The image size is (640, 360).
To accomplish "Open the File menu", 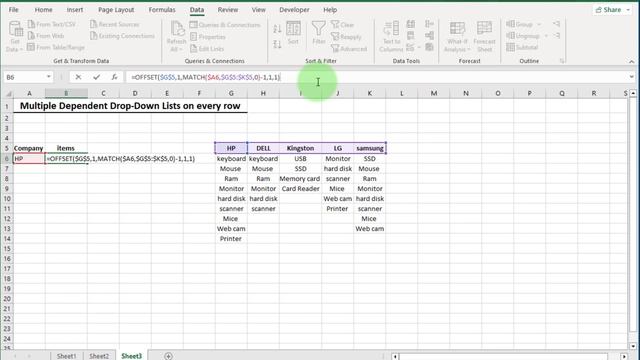I will [x=13, y=9].
